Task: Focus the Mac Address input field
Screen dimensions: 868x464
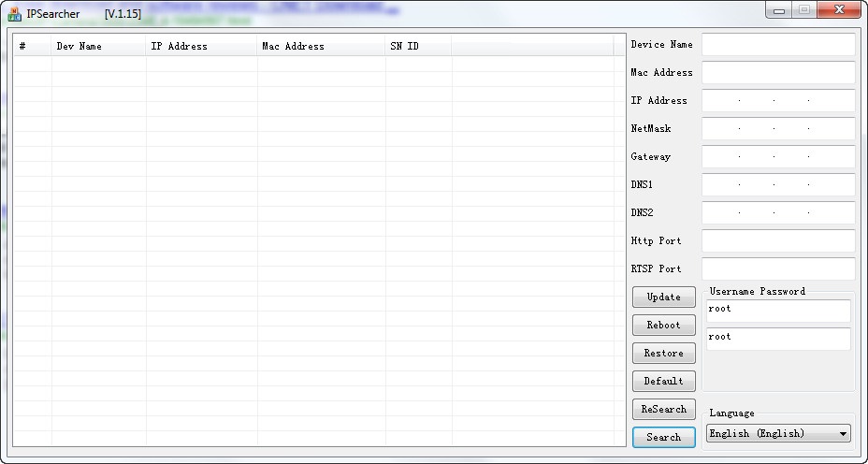Action: coord(778,73)
